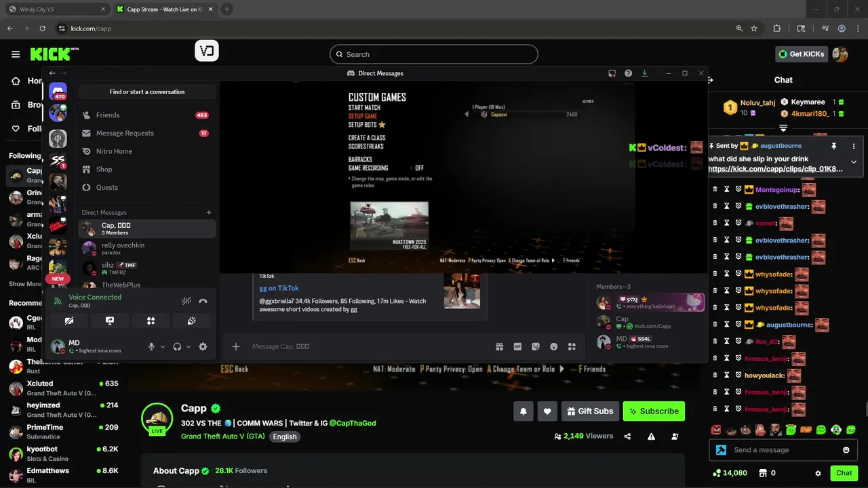
Task: Unpin message using pin icon
Action: tap(834, 146)
